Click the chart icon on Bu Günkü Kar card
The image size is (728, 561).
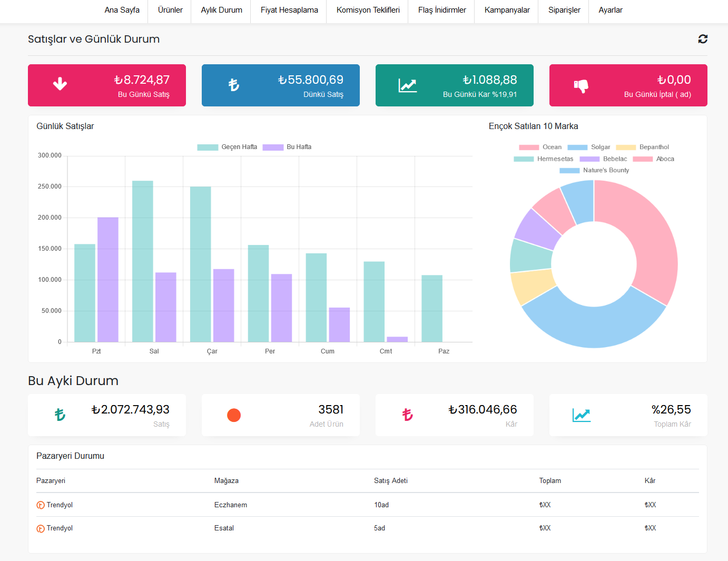(407, 85)
